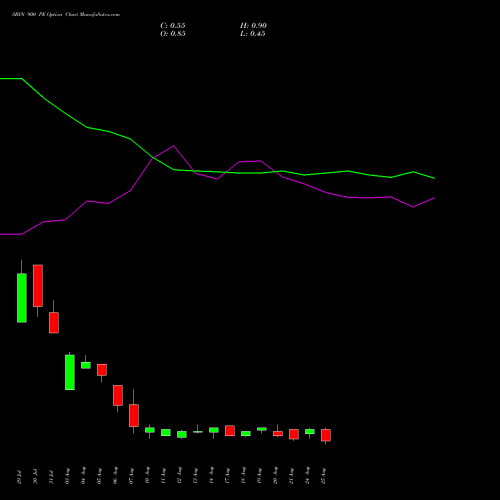Click the red 25 Aug candlestick
Viewport: 500px width, 500px height.
point(326,435)
